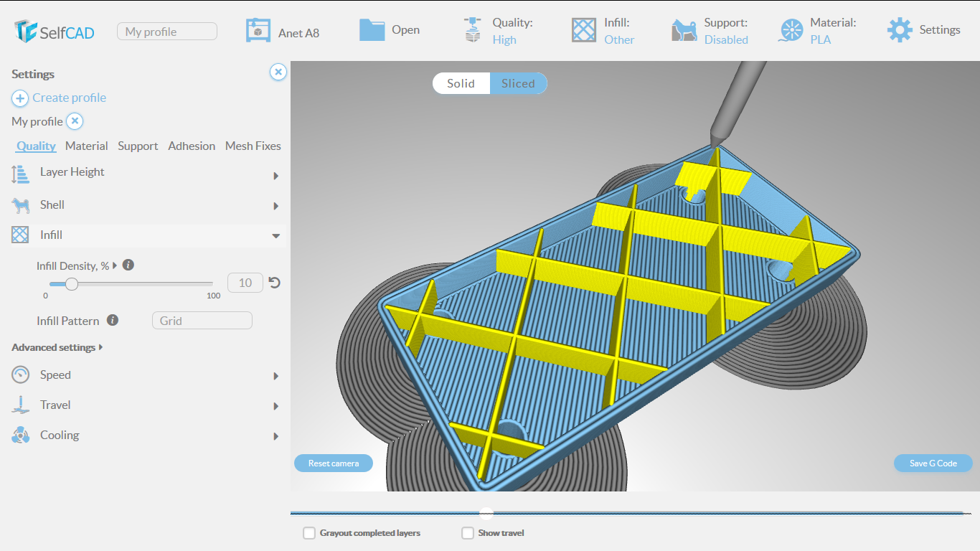Expand the Travel section arrow
980x551 pixels.
tap(276, 406)
